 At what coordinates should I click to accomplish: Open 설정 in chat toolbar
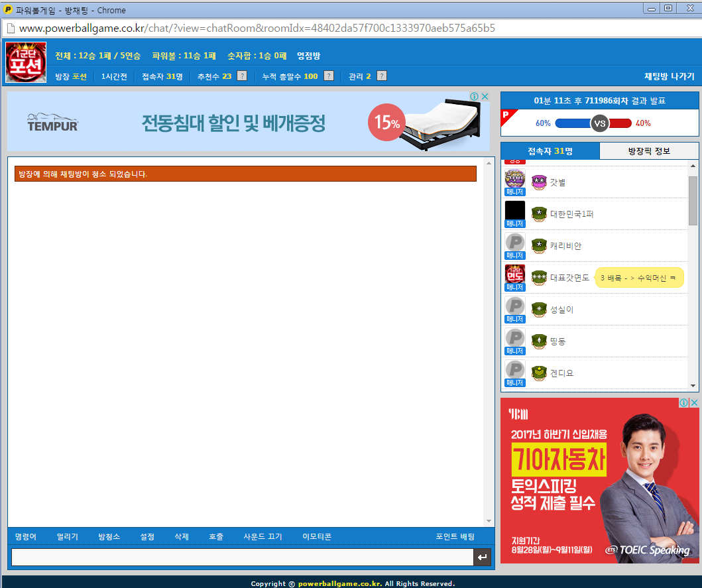pos(147,536)
